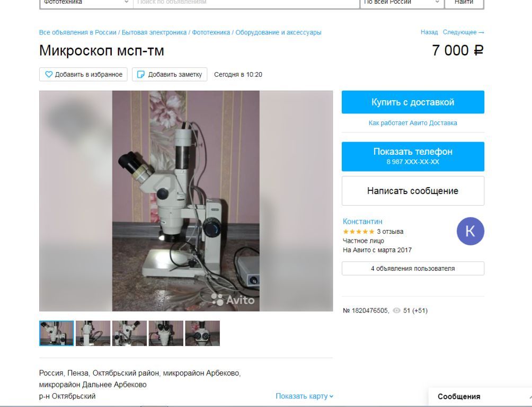The width and height of the screenshot is (532, 407).
Task: Select the fifth thumbnail showing eyepieces
Action: coord(202,333)
